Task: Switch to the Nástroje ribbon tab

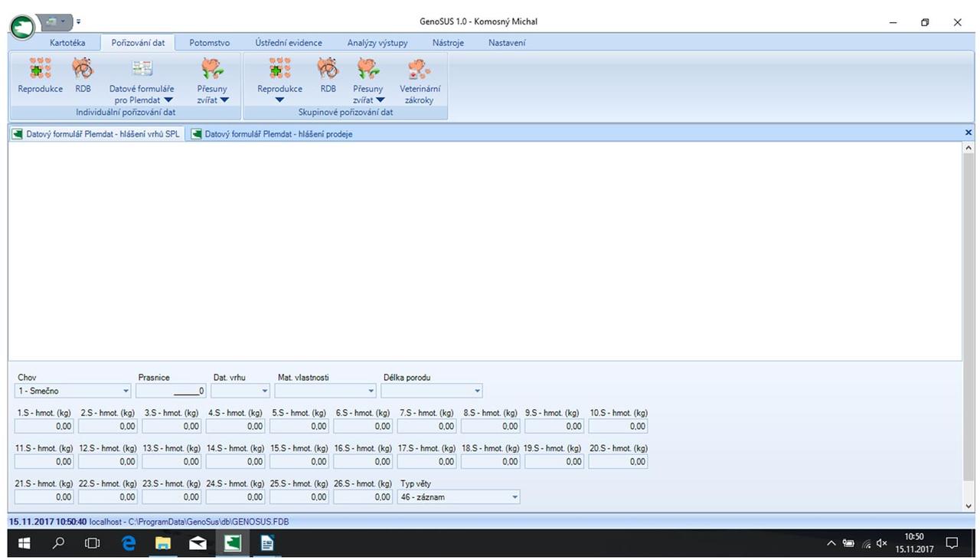Action: (448, 43)
